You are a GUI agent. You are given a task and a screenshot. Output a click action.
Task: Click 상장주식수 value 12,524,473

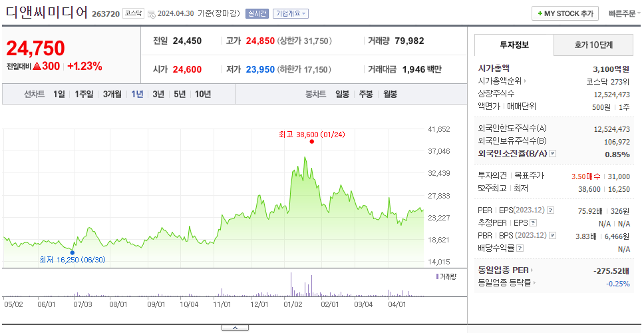tap(611, 94)
